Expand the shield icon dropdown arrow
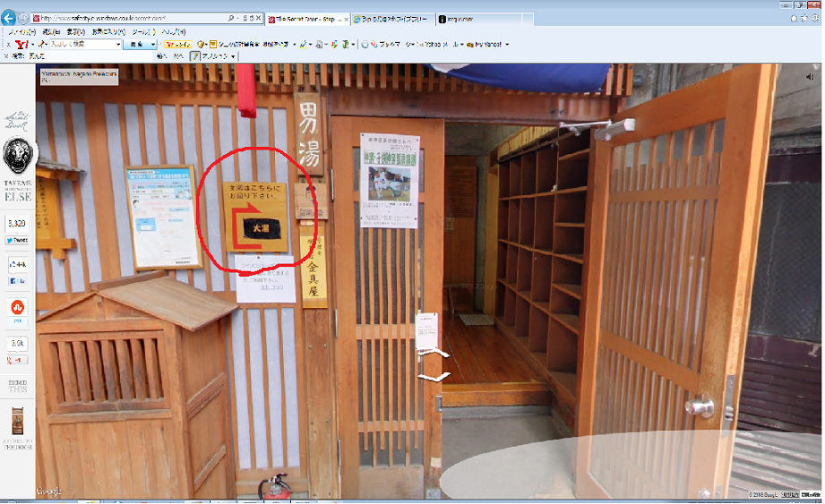825x504 pixels. pyautogui.click(x=206, y=45)
